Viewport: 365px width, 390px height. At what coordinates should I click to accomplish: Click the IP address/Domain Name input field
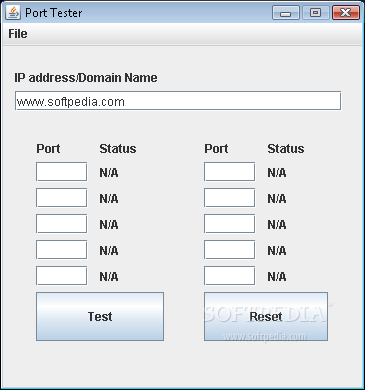(x=178, y=101)
